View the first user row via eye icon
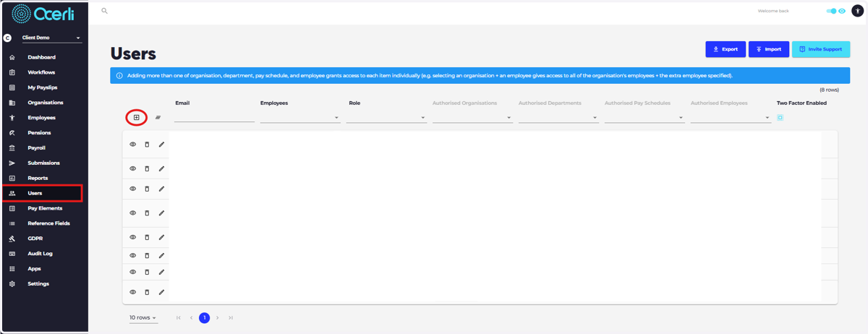The width and height of the screenshot is (868, 334). click(133, 145)
